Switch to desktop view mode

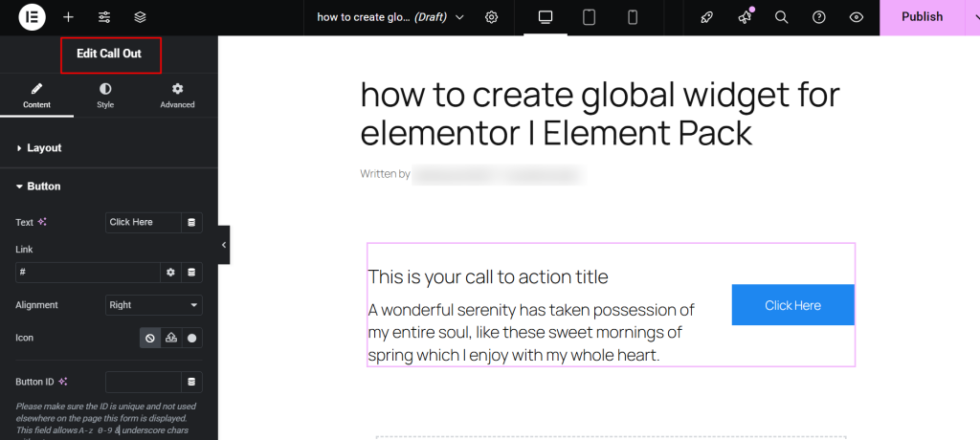[546, 17]
